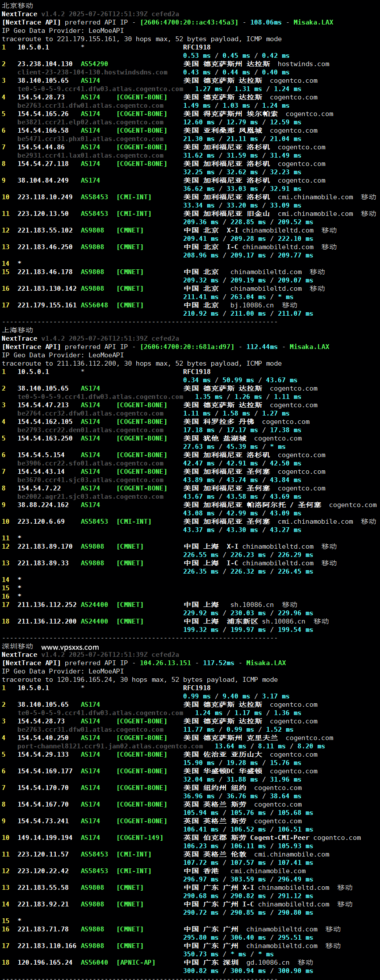380x980 pixels.
Task: Select the IP 221.183.89.170
Action: point(45,546)
